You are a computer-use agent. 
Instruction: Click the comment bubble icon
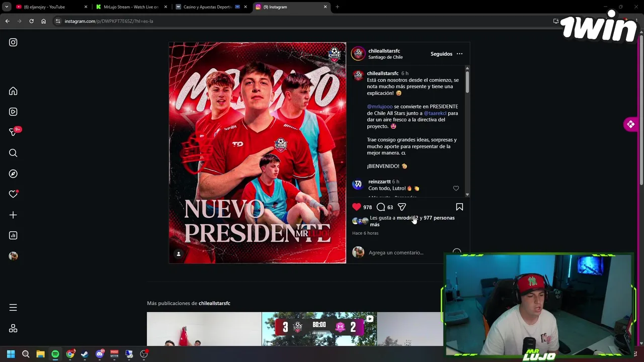pyautogui.click(x=381, y=207)
